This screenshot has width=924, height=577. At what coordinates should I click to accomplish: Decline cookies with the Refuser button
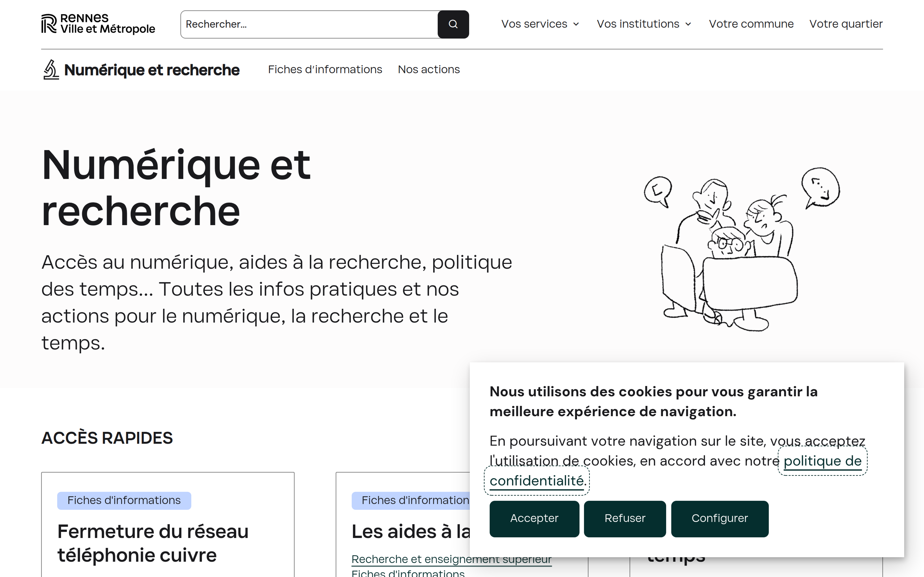[625, 519]
